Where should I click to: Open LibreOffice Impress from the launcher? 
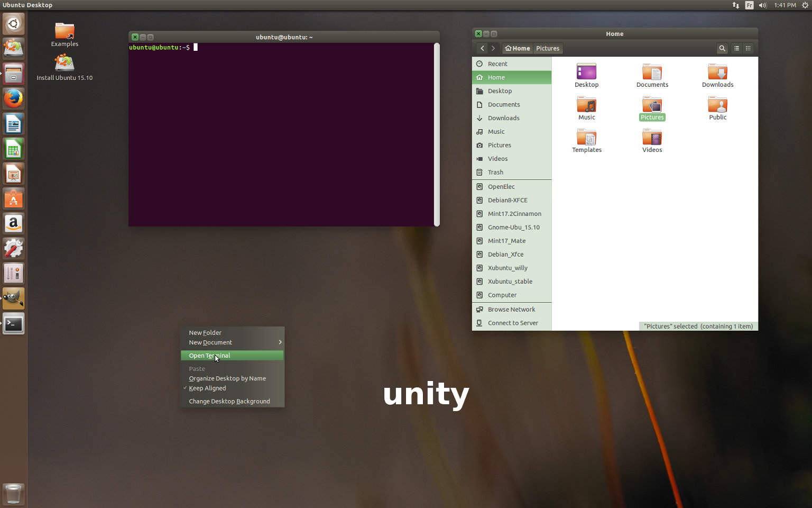pos(13,174)
